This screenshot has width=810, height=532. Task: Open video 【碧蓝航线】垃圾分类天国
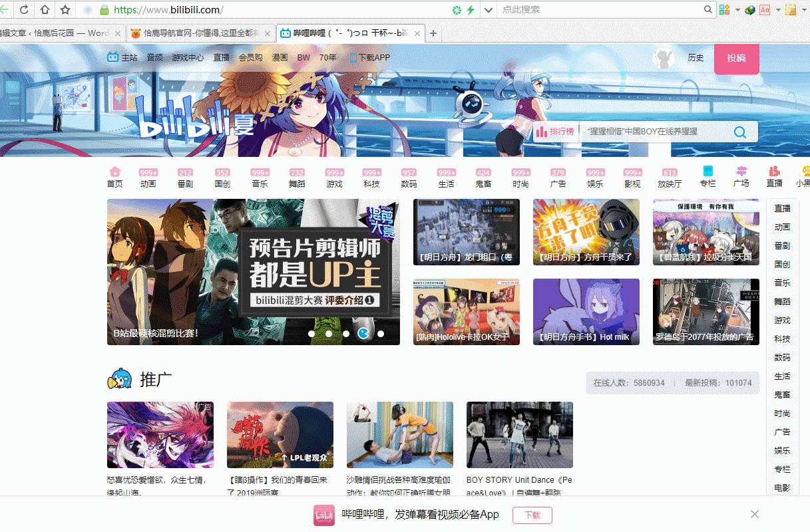tap(706, 232)
